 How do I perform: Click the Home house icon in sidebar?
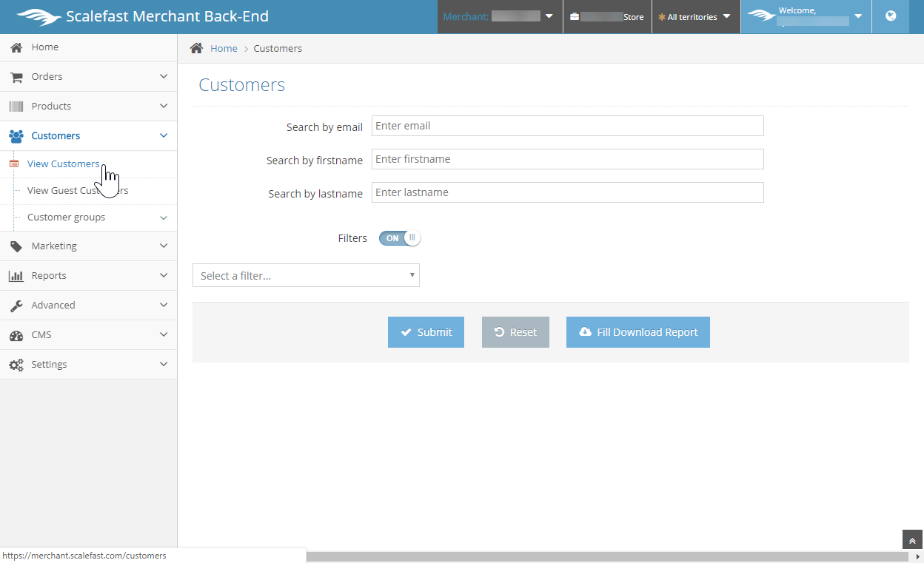[x=16, y=47]
